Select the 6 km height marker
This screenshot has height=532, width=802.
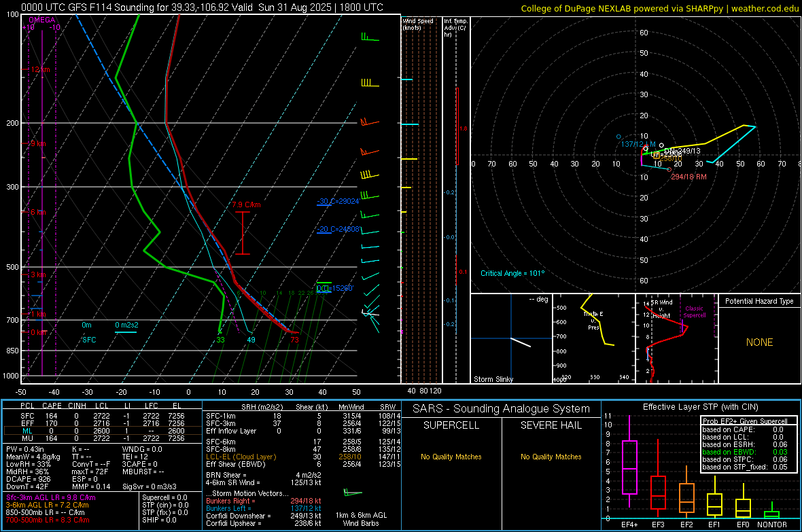(38, 212)
